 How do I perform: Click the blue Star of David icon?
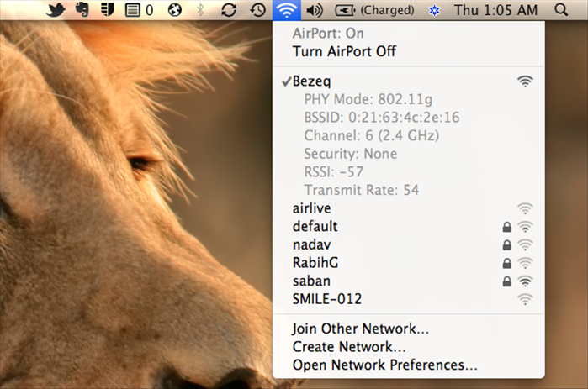tap(434, 10)
